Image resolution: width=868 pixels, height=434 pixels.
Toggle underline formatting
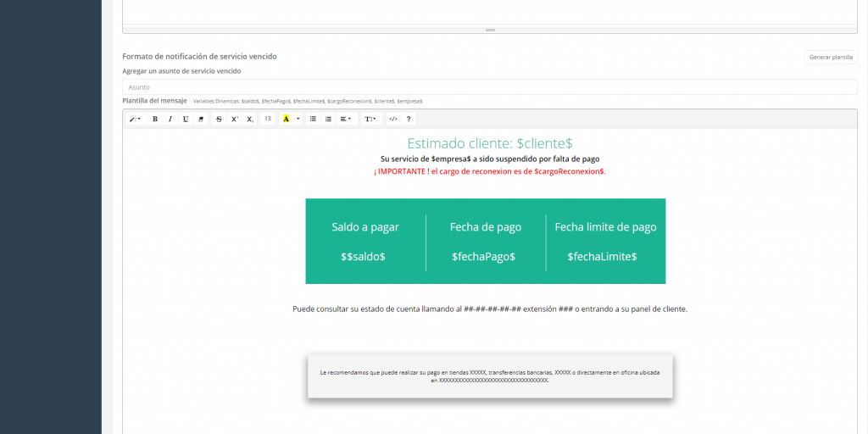coord(186,119)
